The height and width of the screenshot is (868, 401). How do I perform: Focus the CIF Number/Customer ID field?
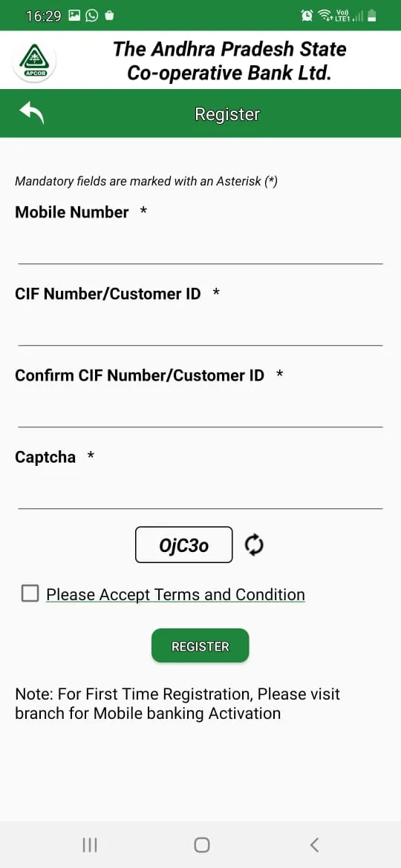(200, 328)
